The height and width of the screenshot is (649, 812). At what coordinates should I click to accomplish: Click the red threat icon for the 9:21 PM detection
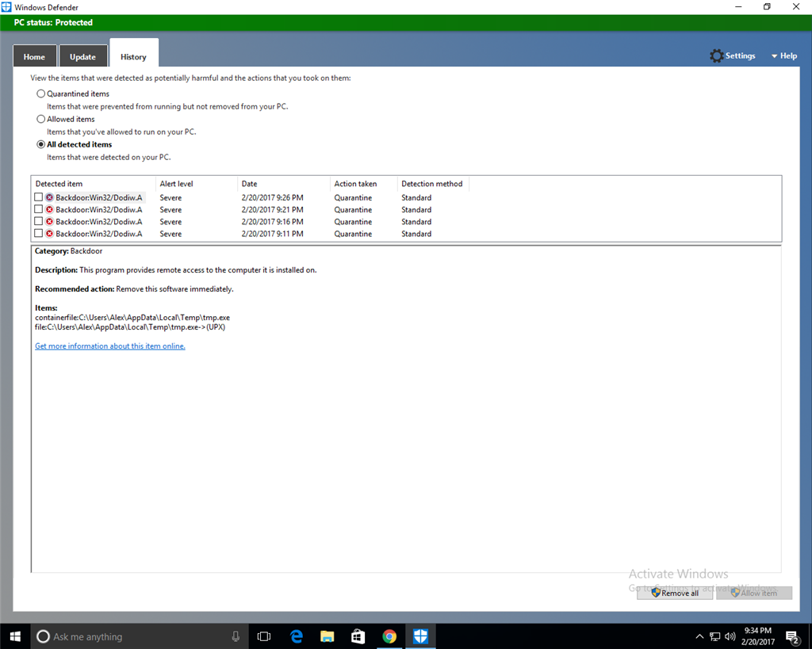click(x=49, y=210)
